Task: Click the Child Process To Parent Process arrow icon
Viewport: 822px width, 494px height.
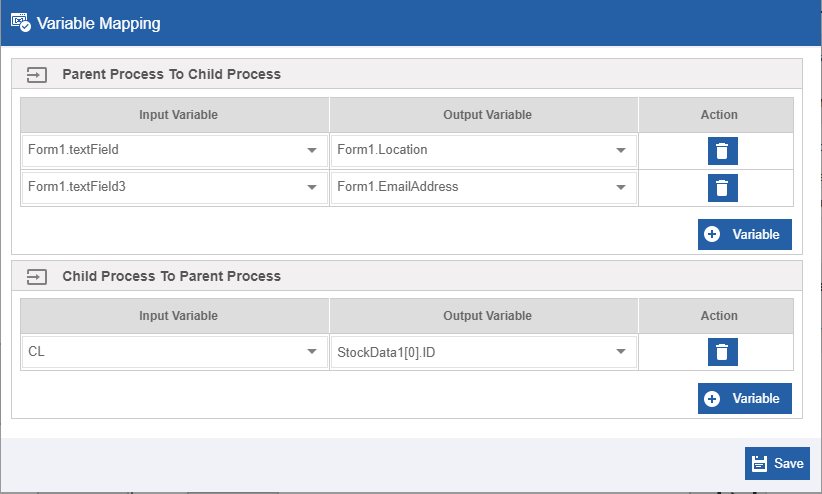Action: 37,277
